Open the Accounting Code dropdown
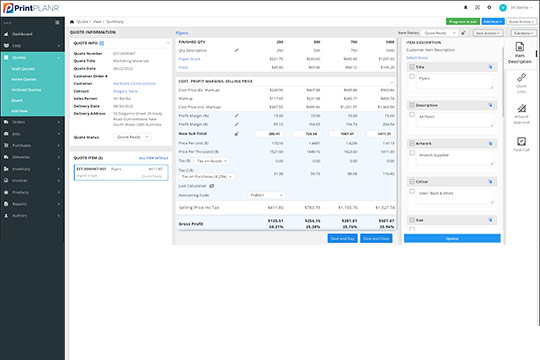Screen dimensions: 540x360 (267, 195)
